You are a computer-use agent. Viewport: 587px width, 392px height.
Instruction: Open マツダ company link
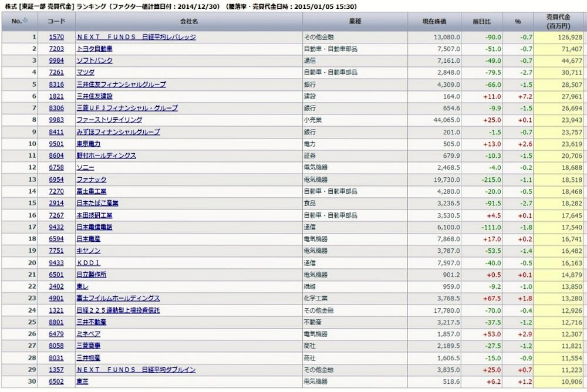tap(85, 72)
